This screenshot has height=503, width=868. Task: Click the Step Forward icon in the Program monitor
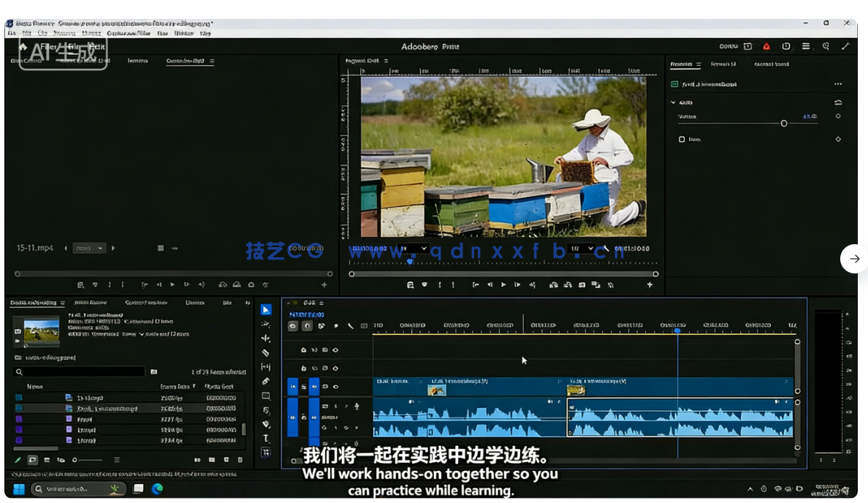coord(517,285)
